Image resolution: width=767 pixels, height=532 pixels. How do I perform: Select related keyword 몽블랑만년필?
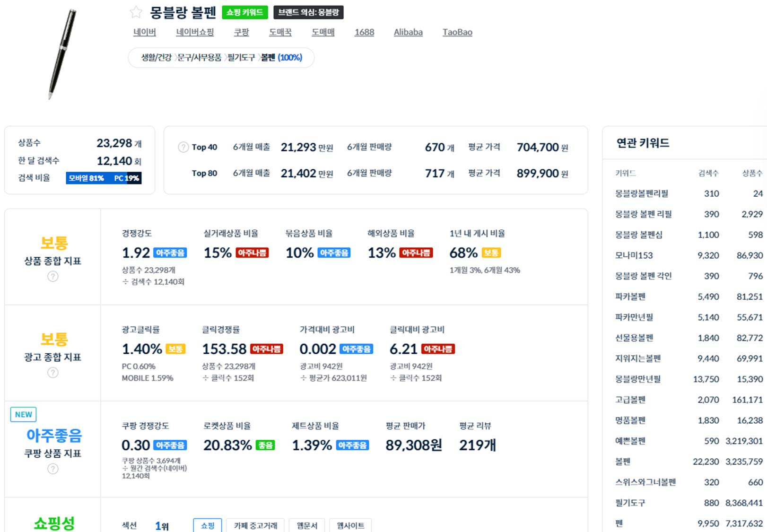pyautogui.click(x=638, y=379)
